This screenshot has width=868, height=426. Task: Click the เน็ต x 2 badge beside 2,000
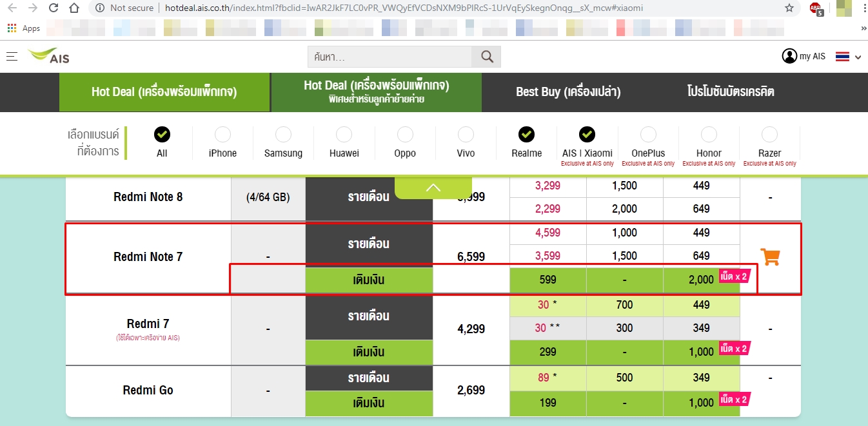735,277
